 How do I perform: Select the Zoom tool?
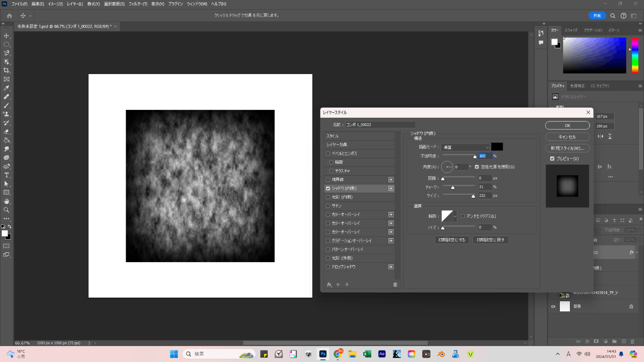click(x=6, y=210)
